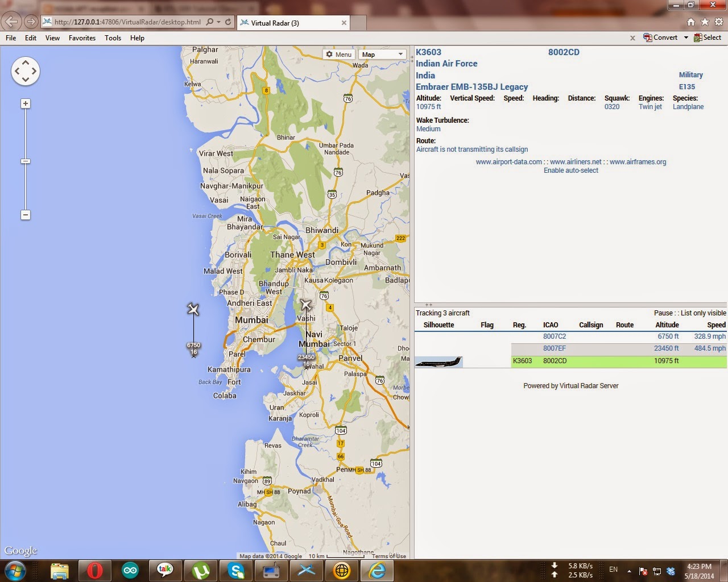Click the Action Center flag in the tray

tap(643, 571)
